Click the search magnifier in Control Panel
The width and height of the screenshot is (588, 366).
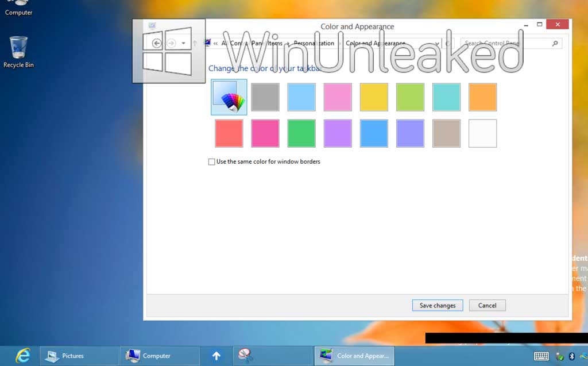(555, 43)
